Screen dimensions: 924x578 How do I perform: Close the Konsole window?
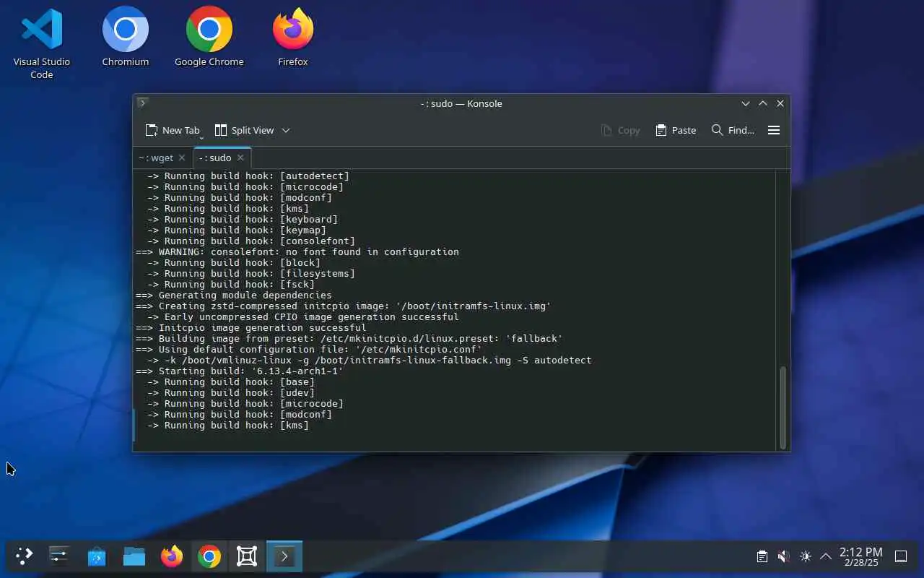pos(780,103)
